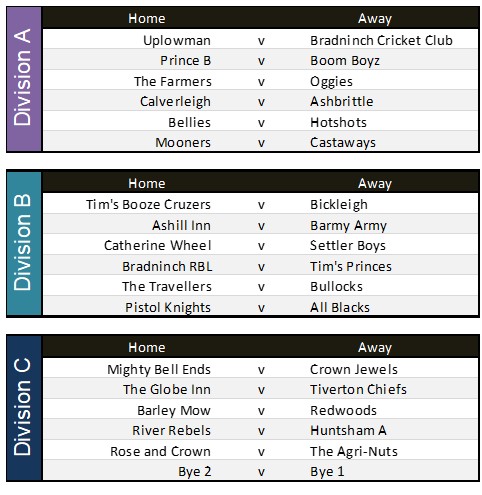This screenshot has height=495, width=482.
Task: Select the Uplowman home team cell
Action: pyautogui.click(x=177, y=41)
